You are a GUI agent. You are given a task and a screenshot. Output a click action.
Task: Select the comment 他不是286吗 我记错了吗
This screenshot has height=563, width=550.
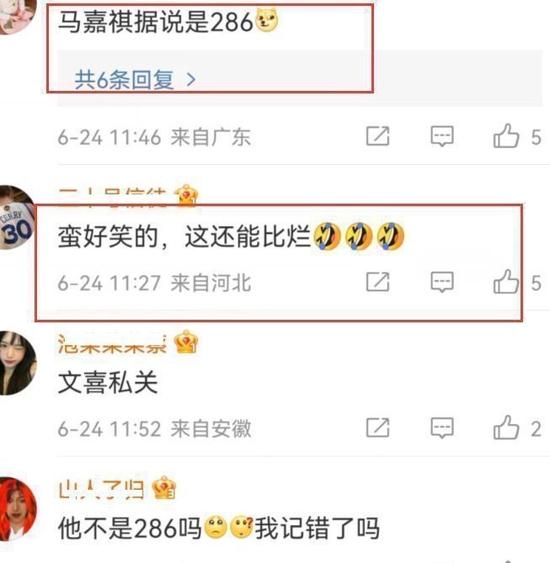(x=219, y=528)
